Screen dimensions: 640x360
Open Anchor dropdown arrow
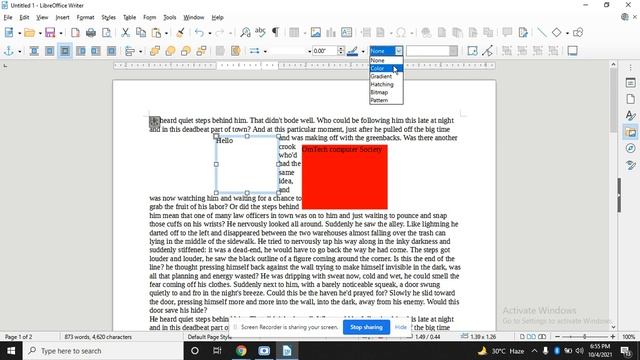coord(19,51)
